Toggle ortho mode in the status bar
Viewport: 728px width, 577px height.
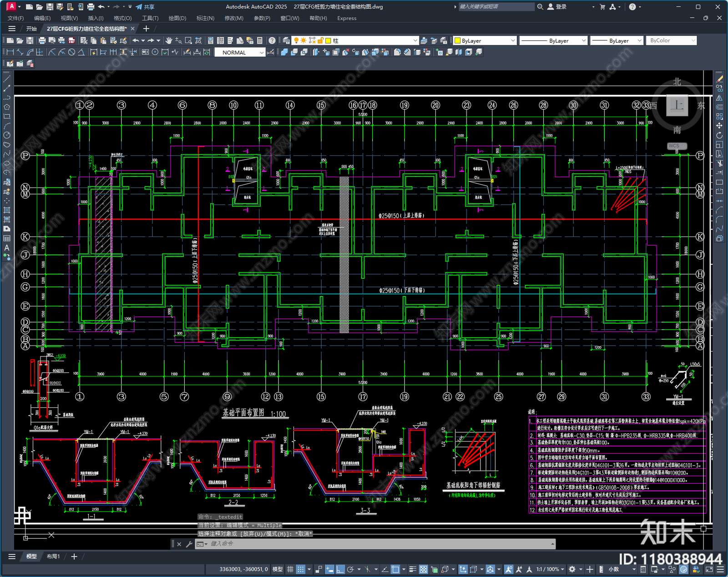[340, 569]
